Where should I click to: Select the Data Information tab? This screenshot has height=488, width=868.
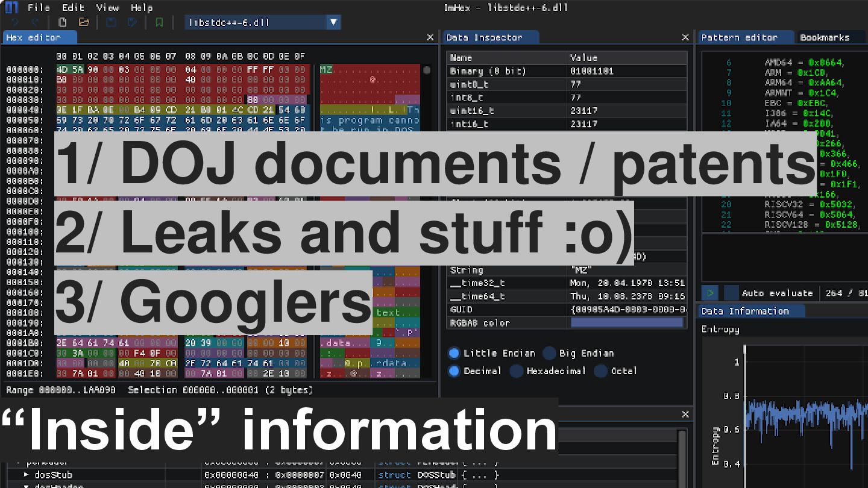752,311
